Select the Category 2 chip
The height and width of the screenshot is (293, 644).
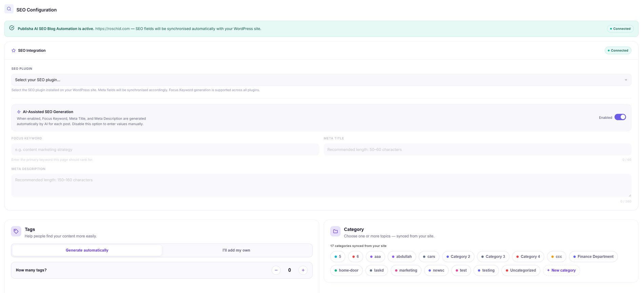(458, 257)
